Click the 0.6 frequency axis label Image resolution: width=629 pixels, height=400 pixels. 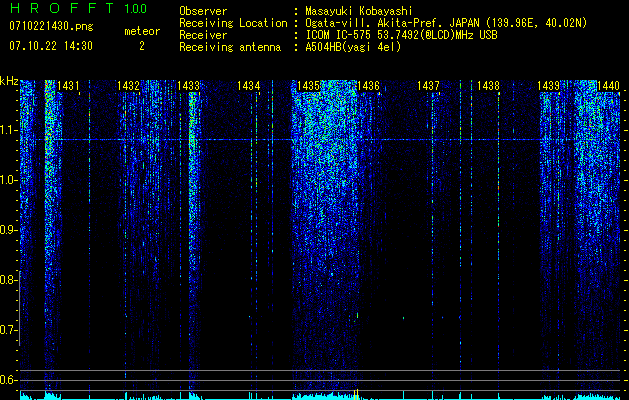[8, 380]
